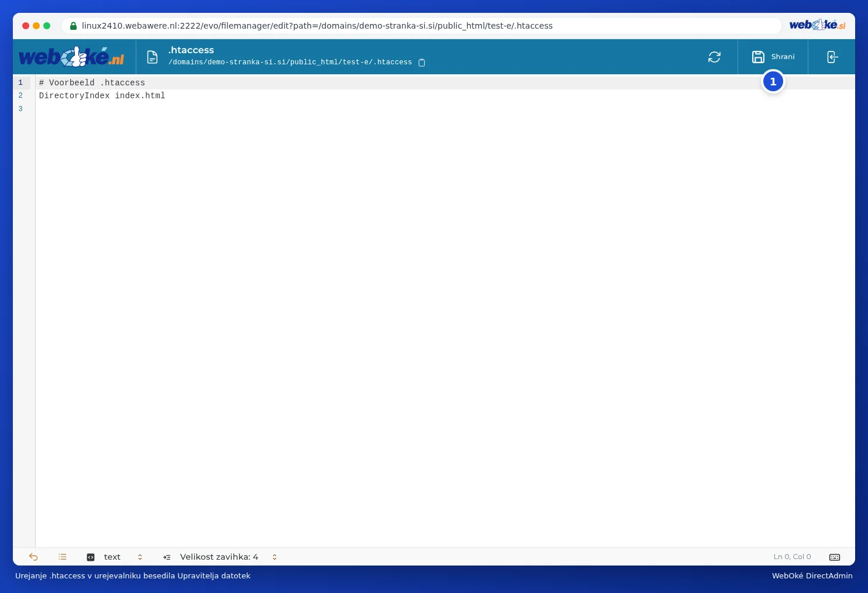Click the code mode icon beside text

tap(91, 557)
